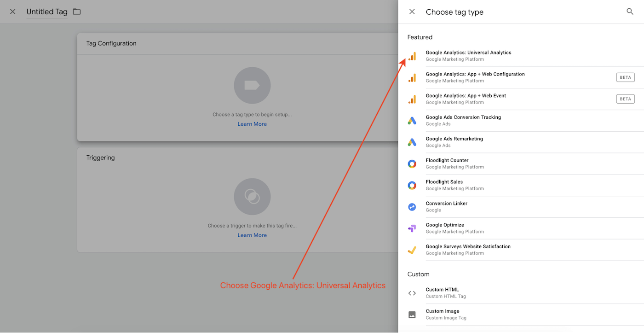This screenshot has height=333, width=644.
Task: Select Google Ads Remarketing tag type
Action: tap(521, 142)
